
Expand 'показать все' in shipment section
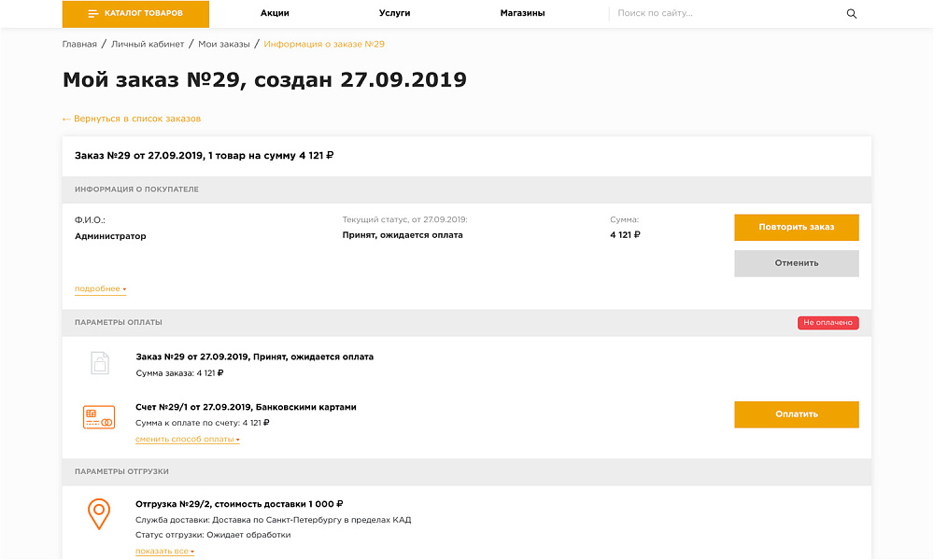pyautogui.click(x=162, y=551)
